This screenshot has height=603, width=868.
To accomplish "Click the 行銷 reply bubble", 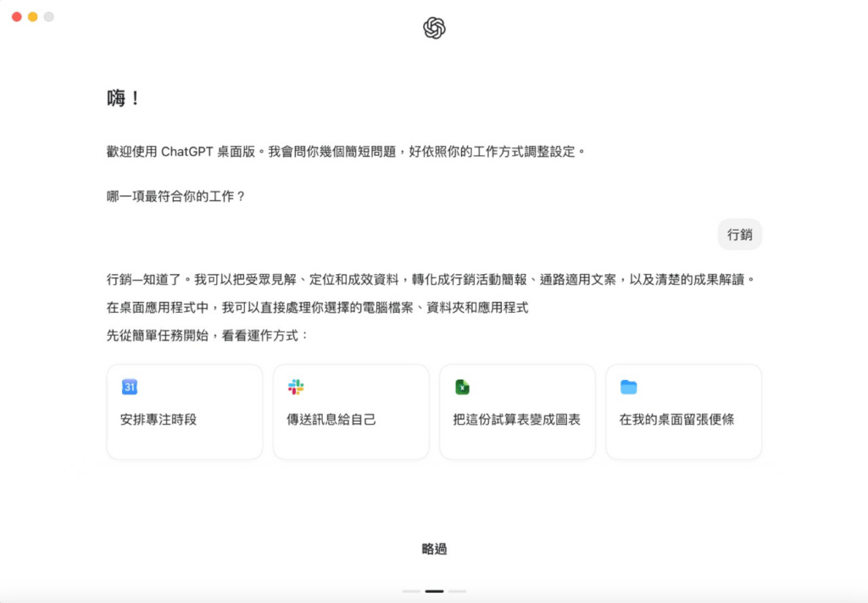I will tap(739, 235).
